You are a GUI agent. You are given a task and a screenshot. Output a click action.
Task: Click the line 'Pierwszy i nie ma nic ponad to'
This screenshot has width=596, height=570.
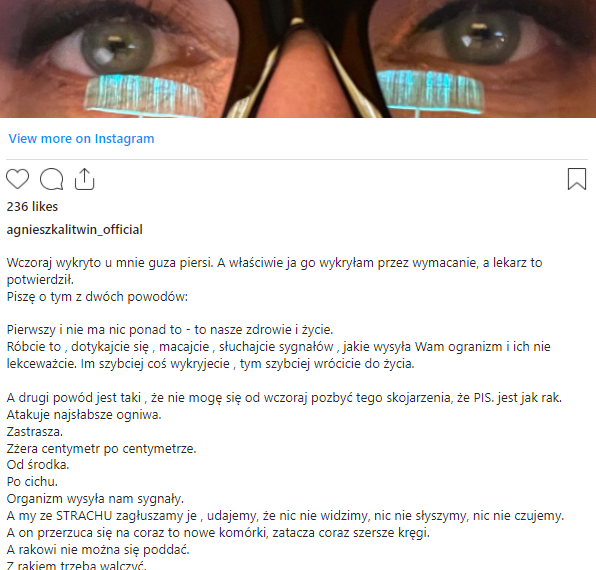pos(170,329)
